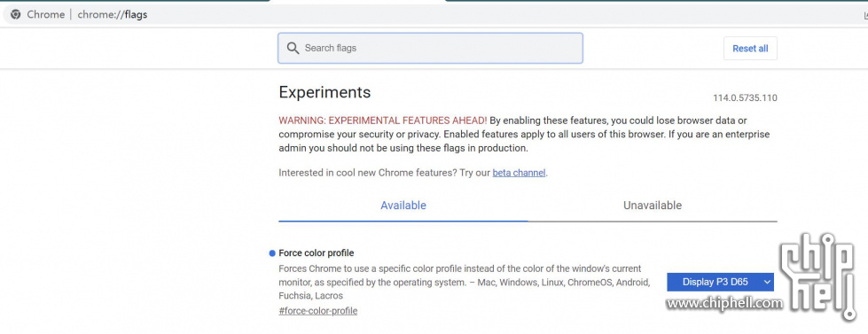
Task: Click the chrome://flags address bar text
Action: tap(113, 14)
